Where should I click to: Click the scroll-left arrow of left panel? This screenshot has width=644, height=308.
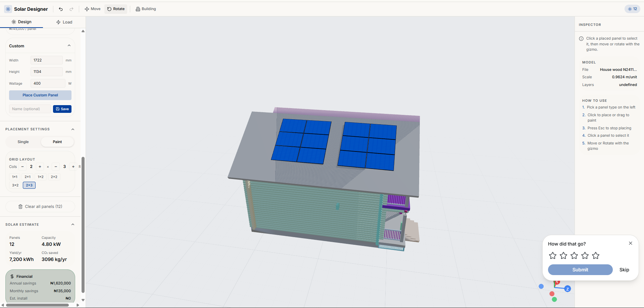point(3,305)
